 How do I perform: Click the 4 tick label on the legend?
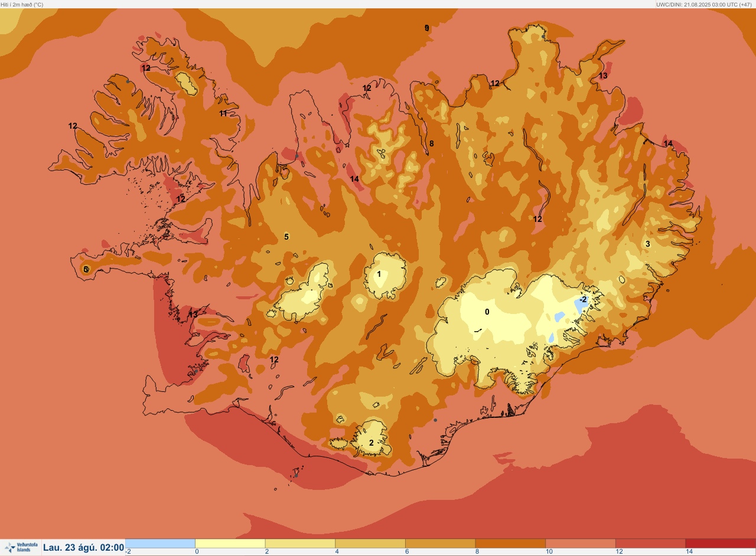click(337, 552)
